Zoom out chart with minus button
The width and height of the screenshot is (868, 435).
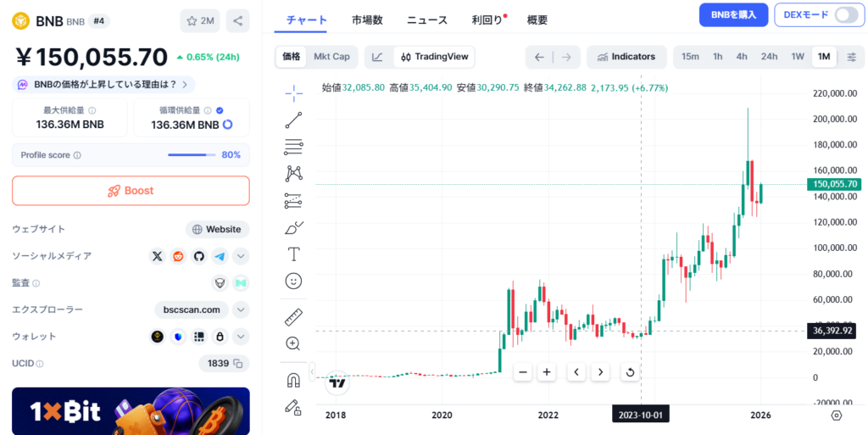(522, 372)
